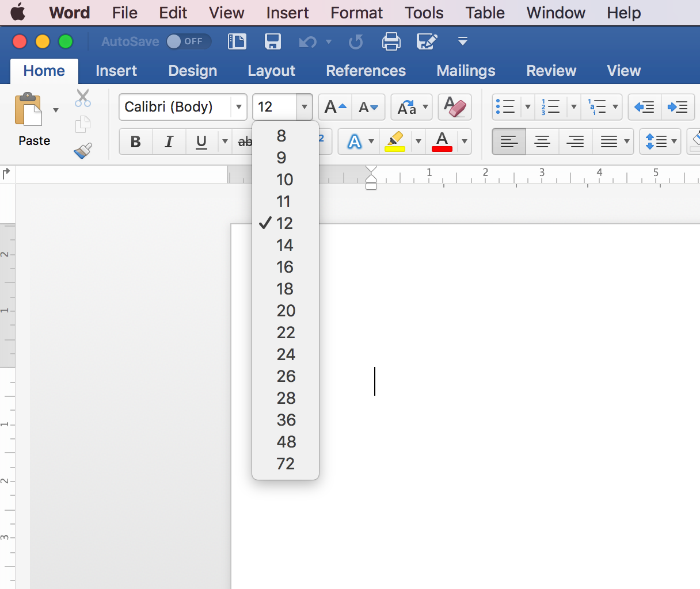Open the References ribbon tab
Image resolution: width=700 pixels, height=589 pixels.
pos(366,71)
